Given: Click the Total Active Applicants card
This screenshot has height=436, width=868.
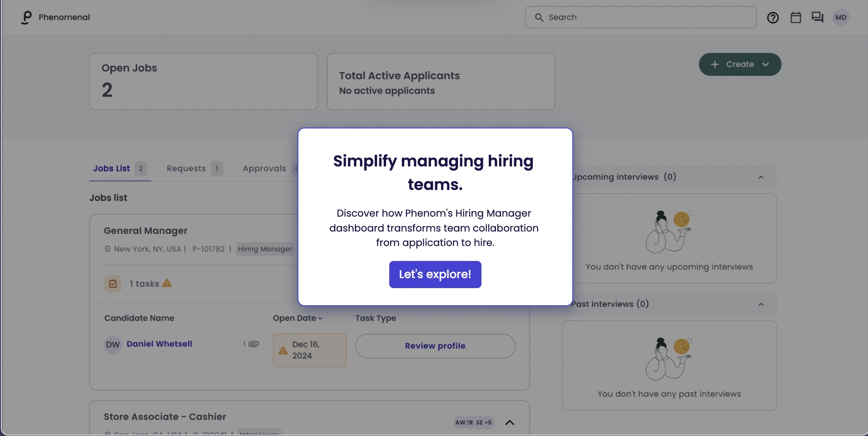Looking at the screenshot, I should coord(441,81).
